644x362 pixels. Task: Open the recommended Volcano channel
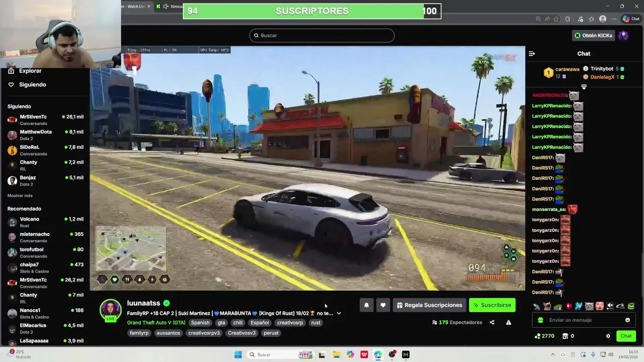click(45, 222)
